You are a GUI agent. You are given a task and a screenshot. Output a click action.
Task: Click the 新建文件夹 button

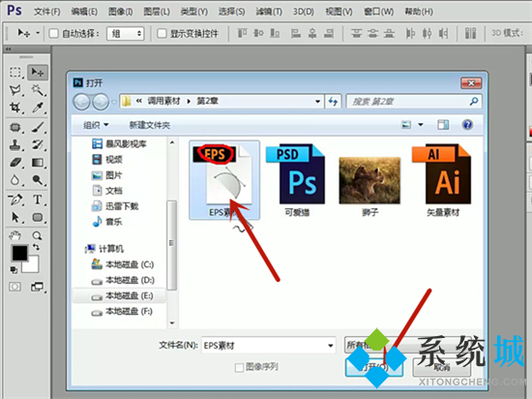pos(150,125)
